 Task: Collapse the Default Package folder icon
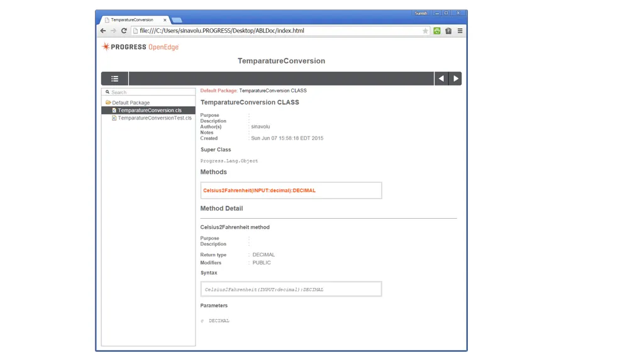tap(108, 102)
